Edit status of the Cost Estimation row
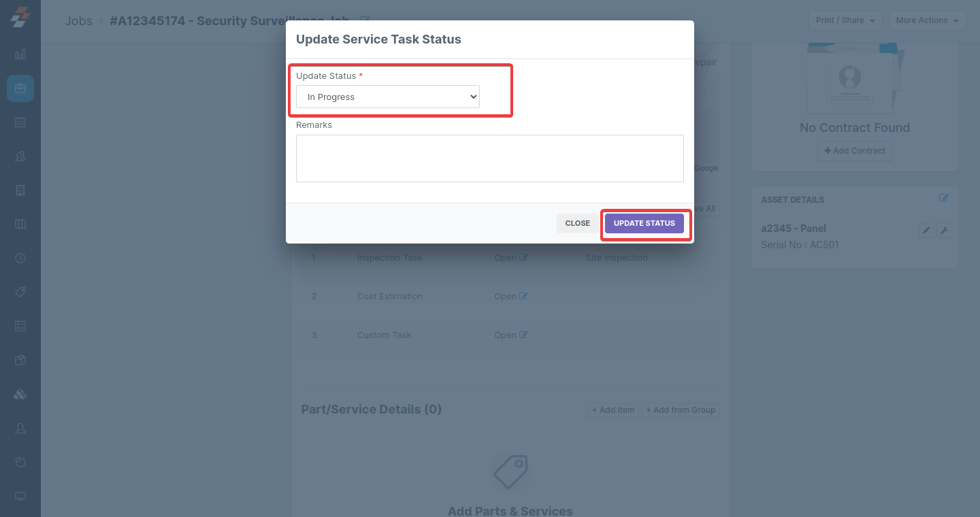Viewport: 980px width, 517px height. (523, 296)
